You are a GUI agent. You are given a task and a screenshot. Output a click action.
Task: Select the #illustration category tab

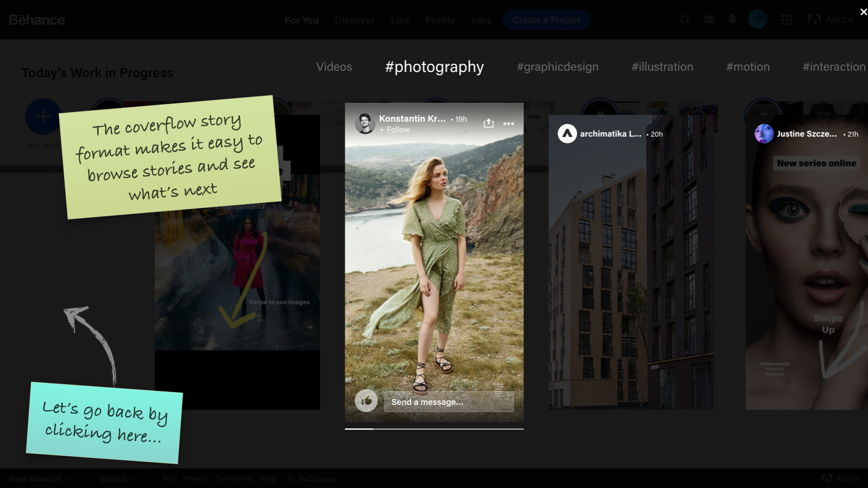662,67
